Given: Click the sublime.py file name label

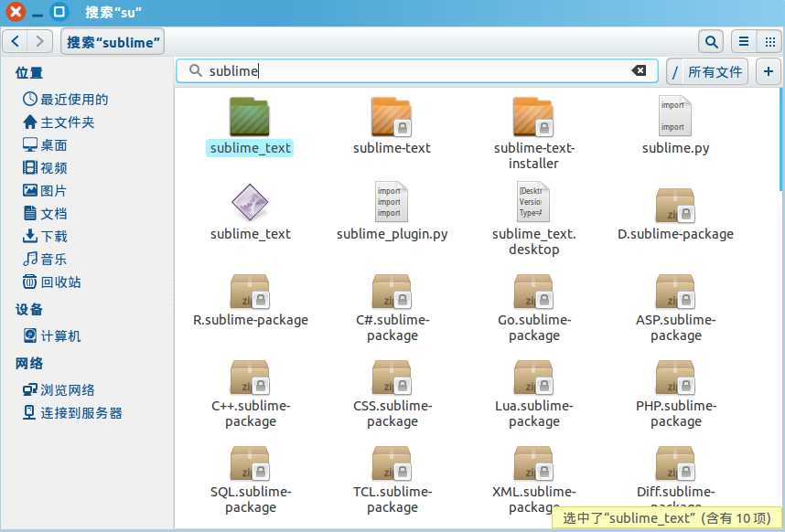Looking at the screenshot, I should pyautogui.click(x=675, y=148).
